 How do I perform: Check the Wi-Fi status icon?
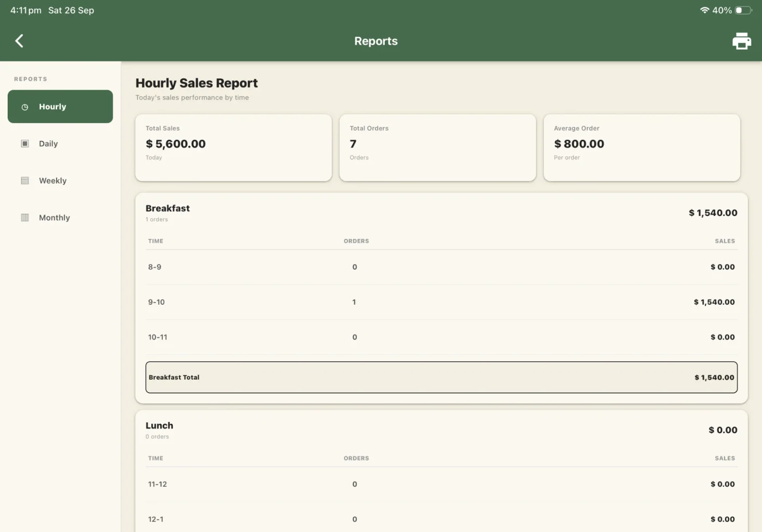tap(704, 10)
